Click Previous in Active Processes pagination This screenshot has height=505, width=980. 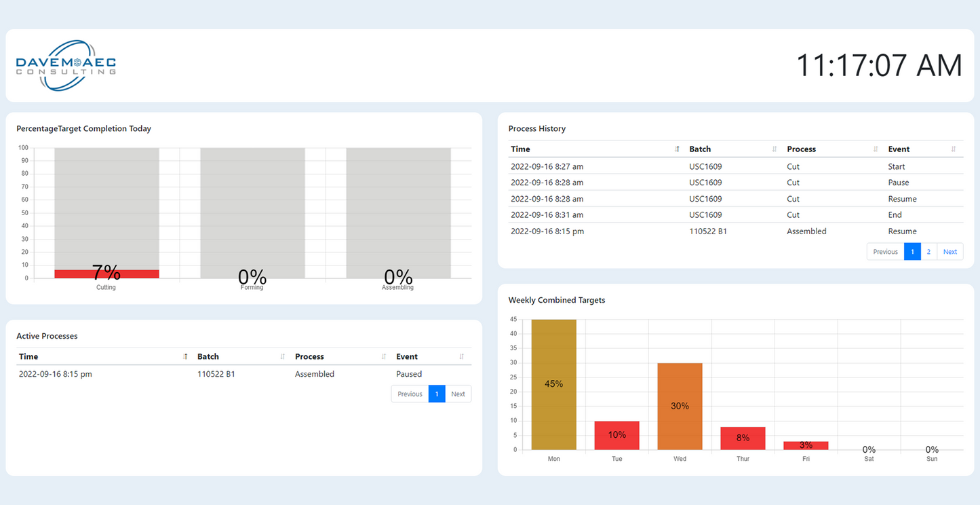pos(409,394)
